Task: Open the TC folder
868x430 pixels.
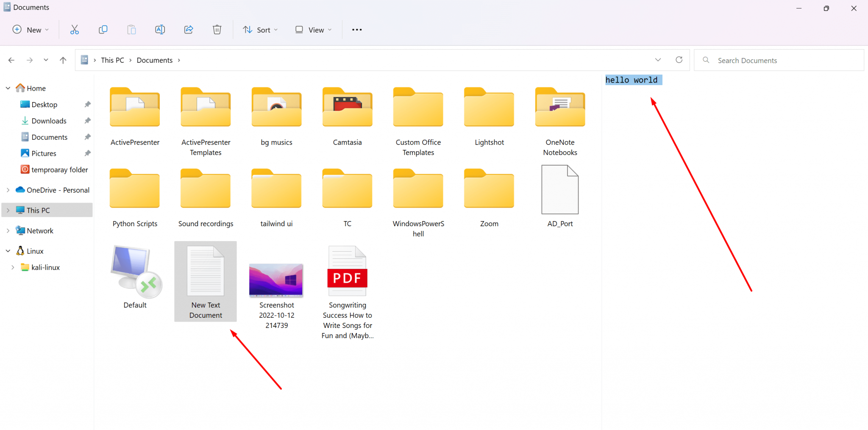Action: [x=347, y=198]
